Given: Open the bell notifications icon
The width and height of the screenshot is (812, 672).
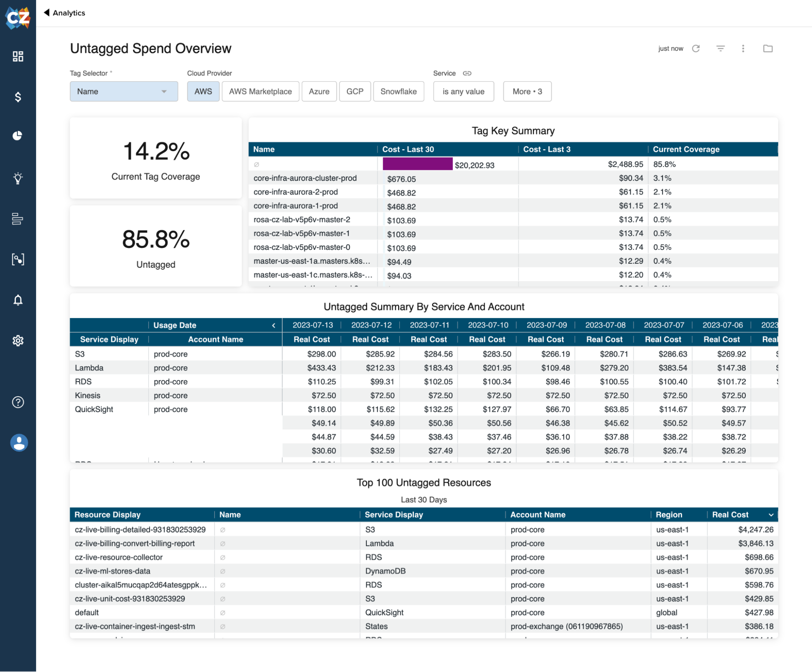Looking at the screenshot, I should [18, 300].
